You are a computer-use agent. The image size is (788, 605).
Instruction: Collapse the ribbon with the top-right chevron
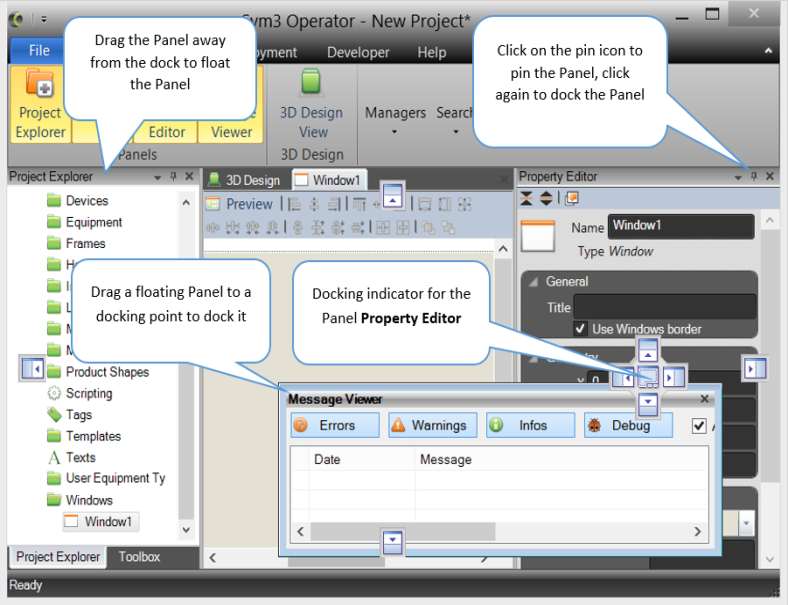(x=768, y=51)
